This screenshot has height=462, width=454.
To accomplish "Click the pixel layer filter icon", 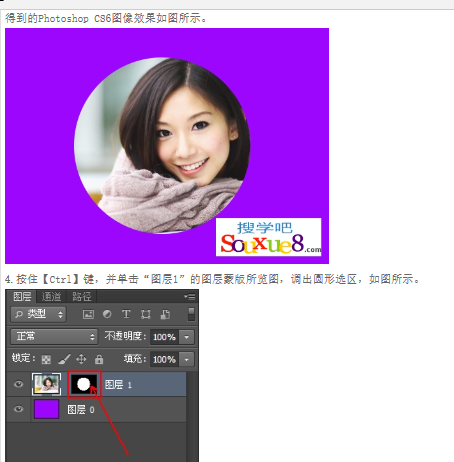I will click(x=88, y=314).
